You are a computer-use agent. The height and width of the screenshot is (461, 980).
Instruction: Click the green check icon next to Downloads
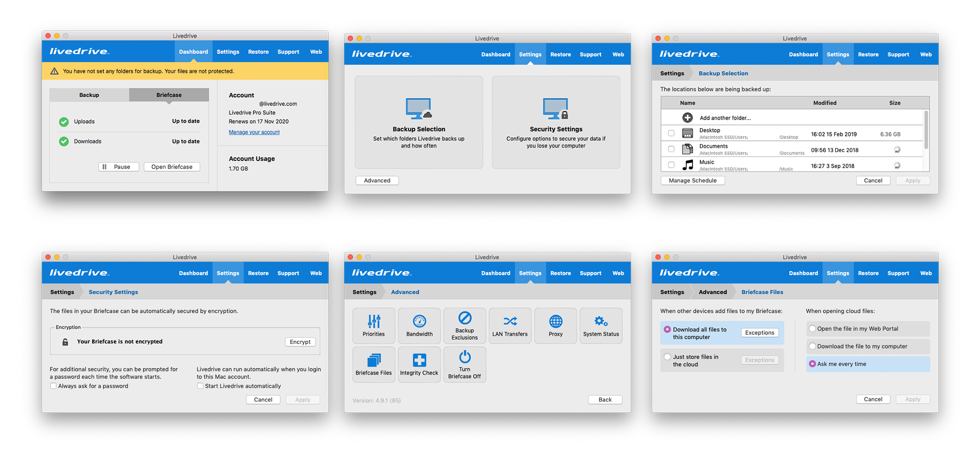64,141
